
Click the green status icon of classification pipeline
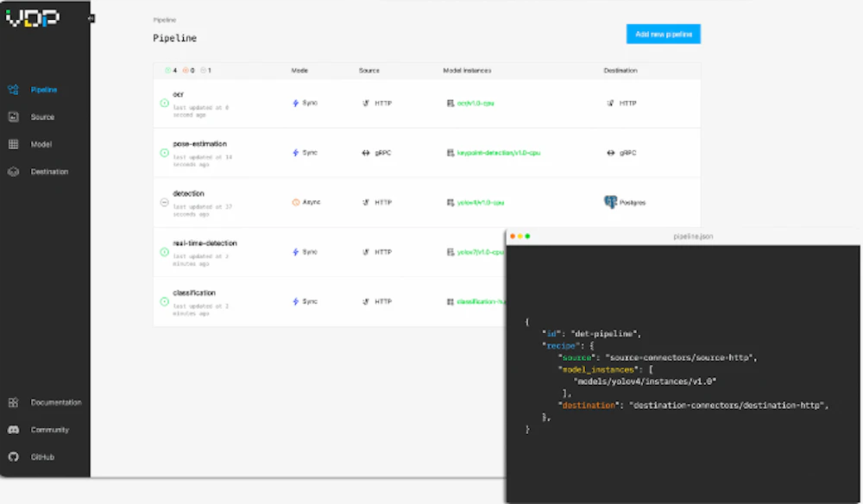pos(164,302)
